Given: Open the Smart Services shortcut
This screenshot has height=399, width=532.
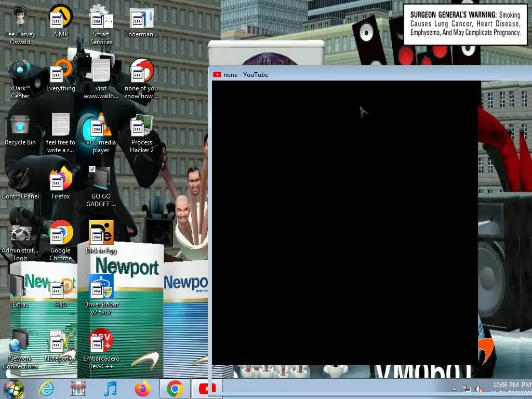Looking at the screenshot, I should (101, 25).
